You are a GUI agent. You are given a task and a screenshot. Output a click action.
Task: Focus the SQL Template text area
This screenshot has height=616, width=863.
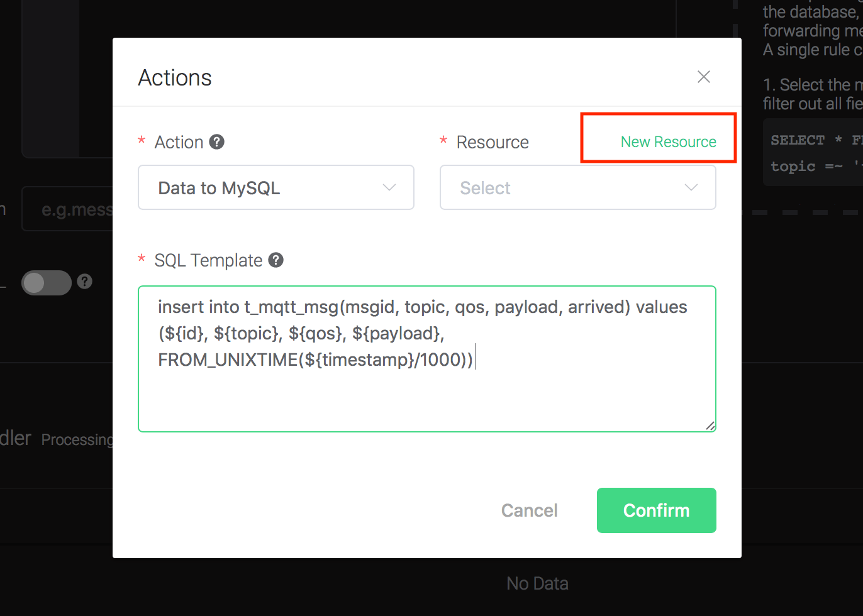tap(426, 390)
